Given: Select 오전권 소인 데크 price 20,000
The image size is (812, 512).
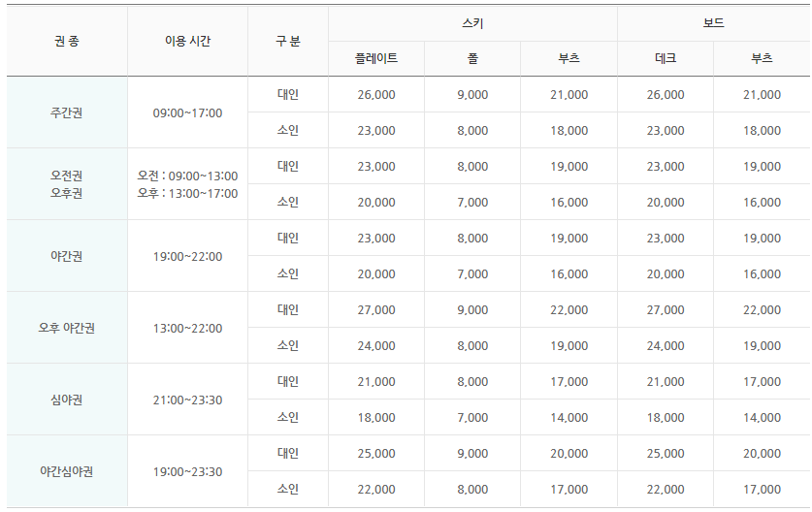Looking at the screenshot, I should point(666,202).
